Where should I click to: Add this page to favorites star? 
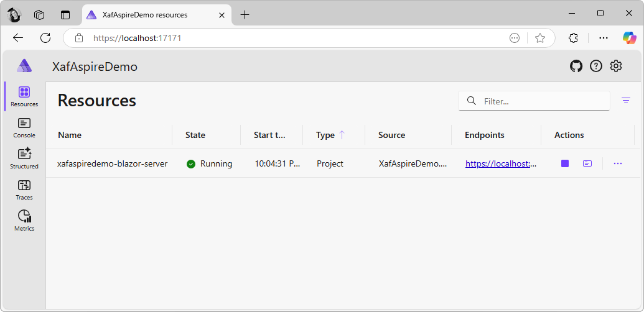click(x=540, y=38)
